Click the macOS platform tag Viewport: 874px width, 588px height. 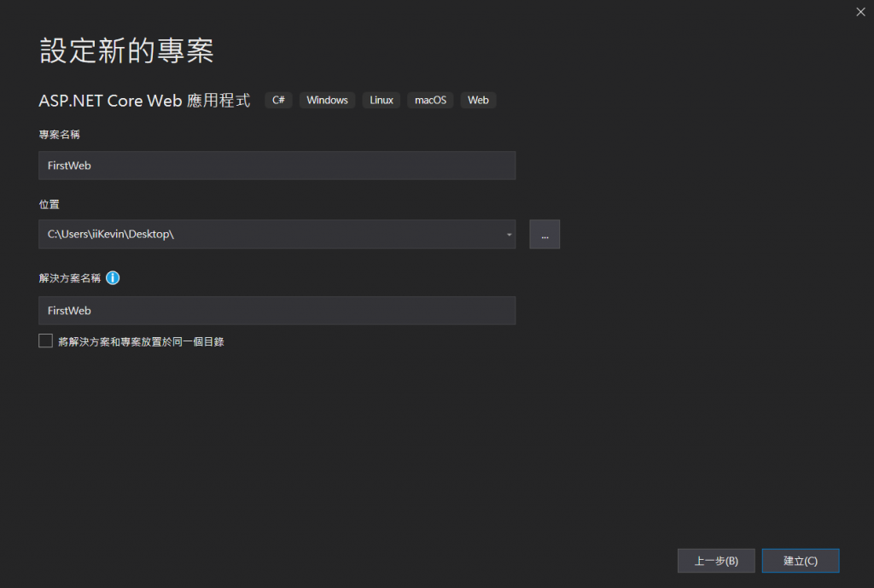[x=430, y=100]
